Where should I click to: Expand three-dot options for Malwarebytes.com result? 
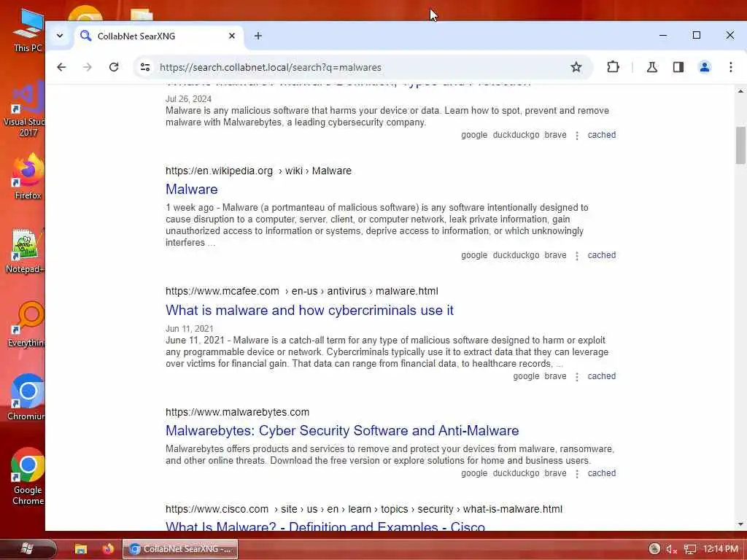click(x=577, y=474)
